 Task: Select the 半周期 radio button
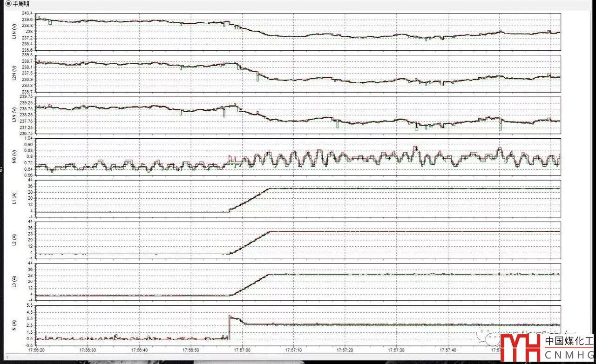[x=8, y=4]
